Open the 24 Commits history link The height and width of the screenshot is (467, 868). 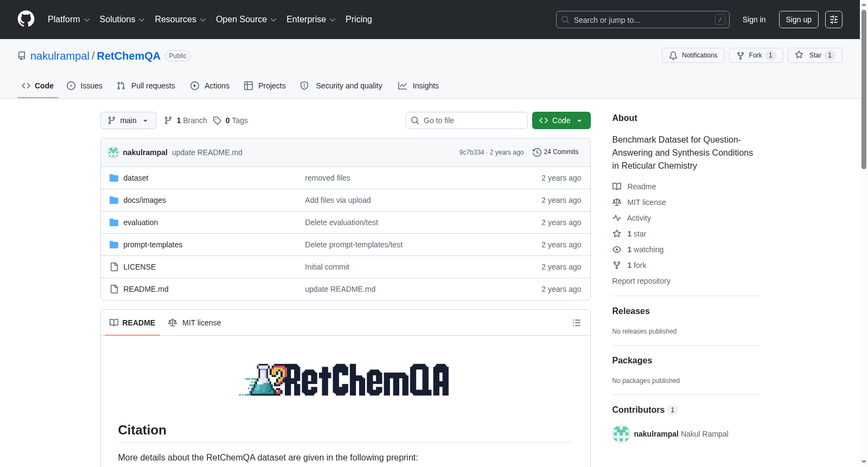point(556,152)
